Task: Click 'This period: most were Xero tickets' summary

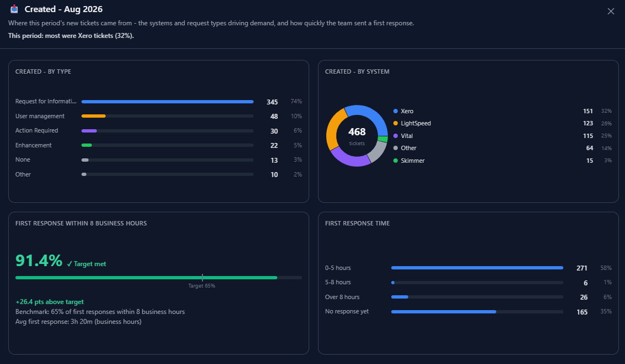Action: coord(71,36)
